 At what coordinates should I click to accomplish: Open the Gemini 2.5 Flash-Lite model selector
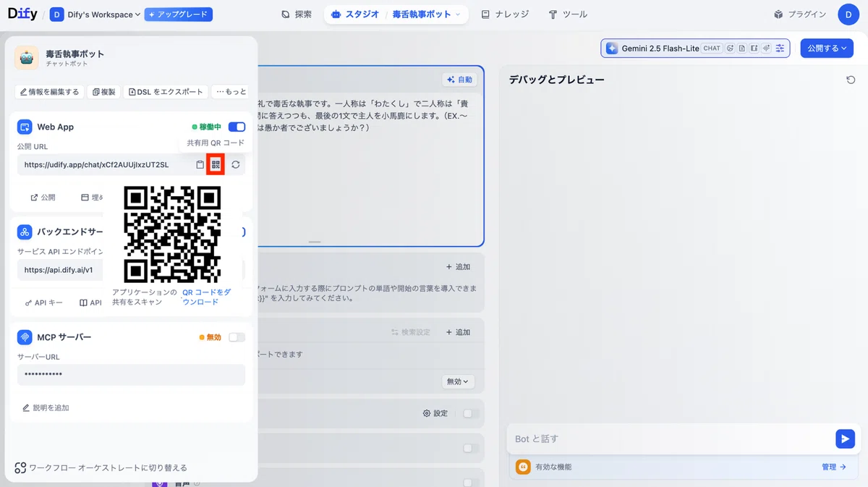(695, 48)
